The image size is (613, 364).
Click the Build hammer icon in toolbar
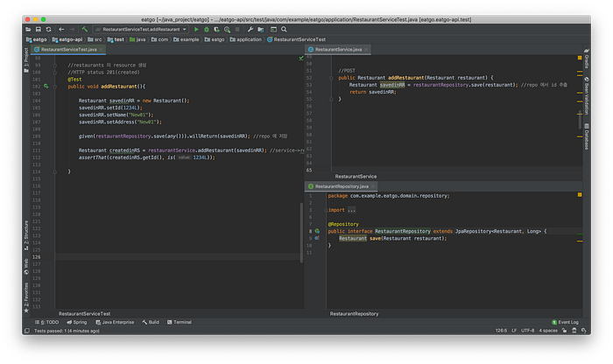coord(84,29)
